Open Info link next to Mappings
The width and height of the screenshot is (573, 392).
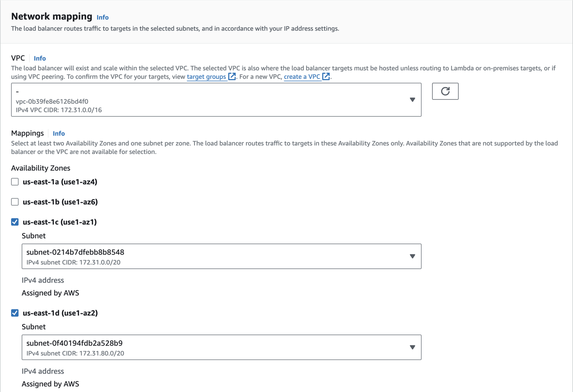(59, 134)
